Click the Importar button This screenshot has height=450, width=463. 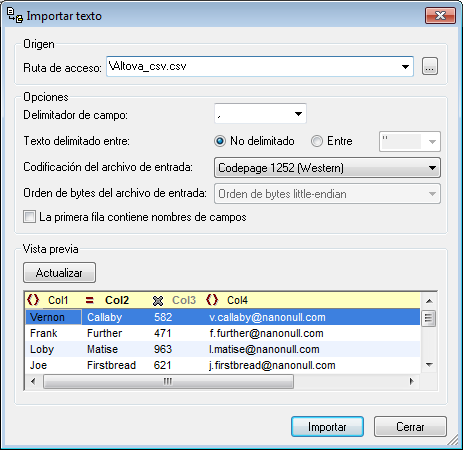click(327, 427)
